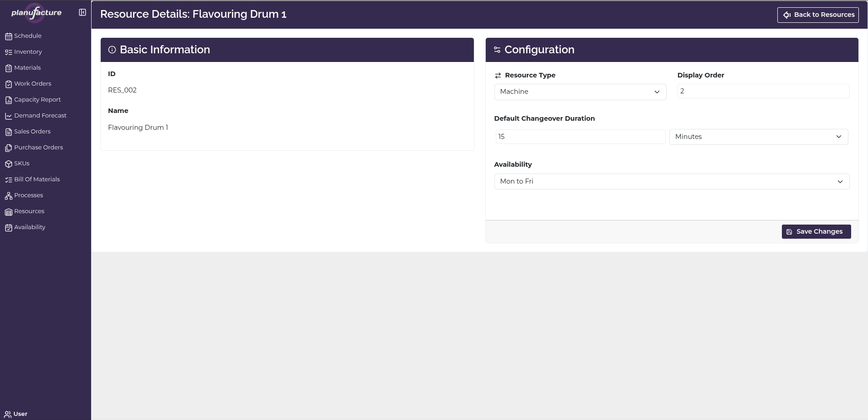Click the Purchase Orders copy icon
Viewport: 868px width, 420px height.
tap(8, 148)
